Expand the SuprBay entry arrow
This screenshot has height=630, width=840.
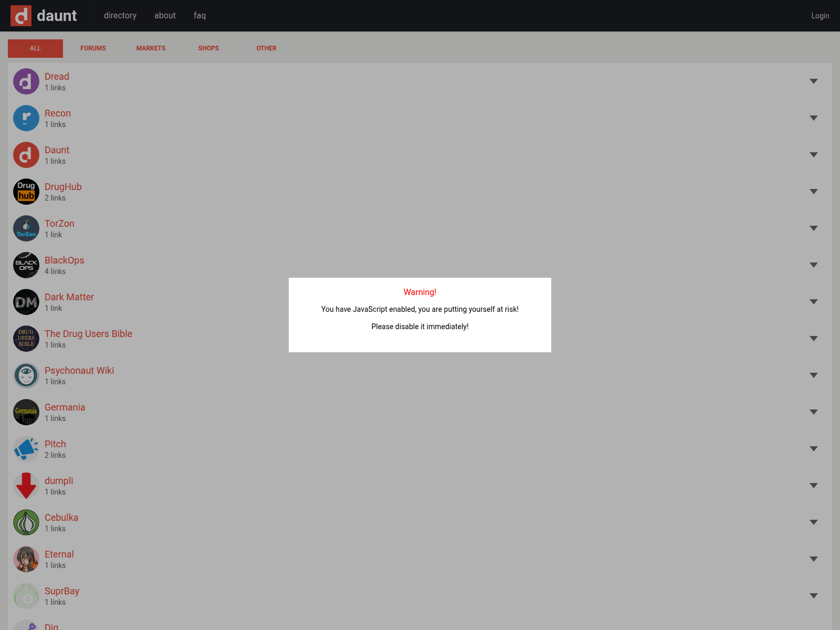[813, 596]
